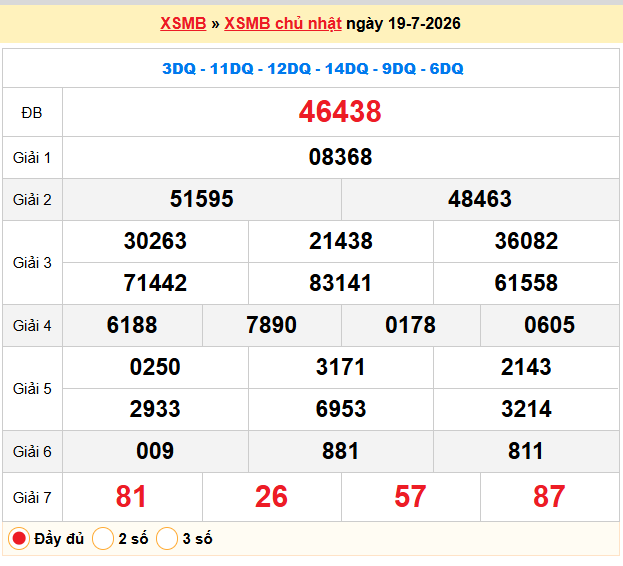Click the red Giải 7 number 26

pos(271,497)
